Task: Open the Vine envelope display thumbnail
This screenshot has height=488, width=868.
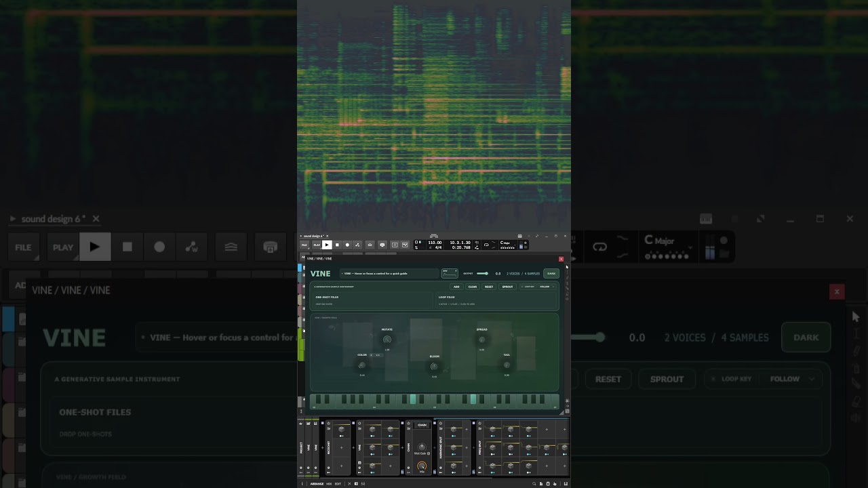Action: pyautogui.click(x=450, y=273)
